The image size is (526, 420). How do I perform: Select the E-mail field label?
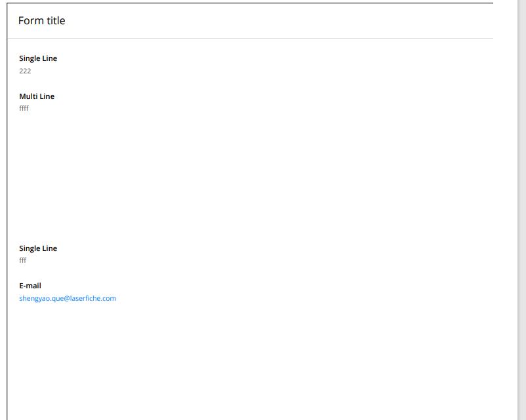pyautogui.click(x=30, y=286)
